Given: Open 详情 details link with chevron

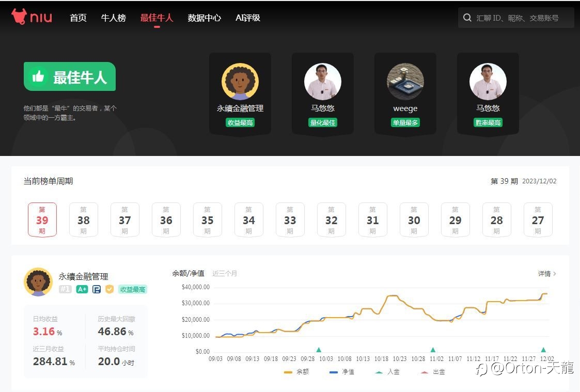Looking at the screenshot, I should point(547,274).
